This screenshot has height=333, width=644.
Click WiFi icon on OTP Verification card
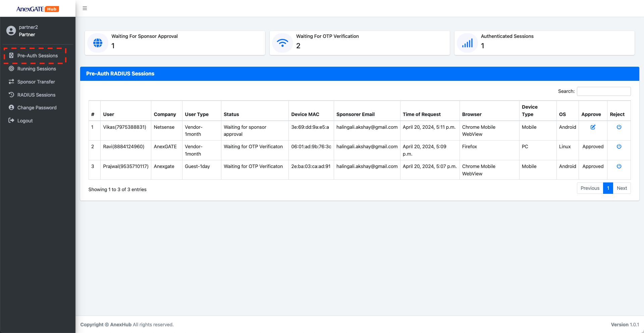point(282,43)
